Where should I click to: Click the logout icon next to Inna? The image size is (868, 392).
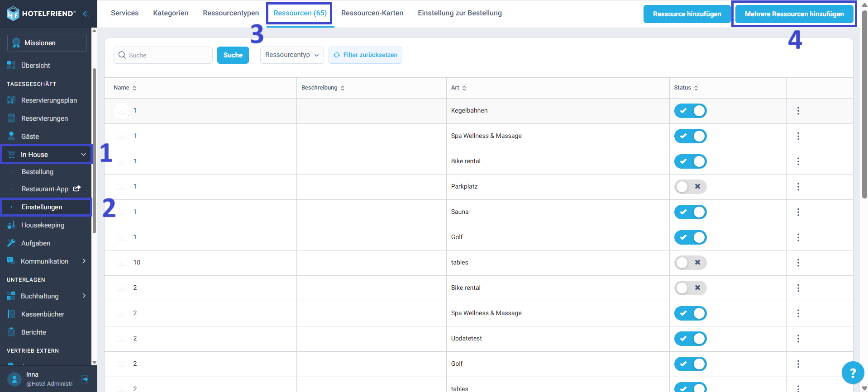tap(85, 379)
